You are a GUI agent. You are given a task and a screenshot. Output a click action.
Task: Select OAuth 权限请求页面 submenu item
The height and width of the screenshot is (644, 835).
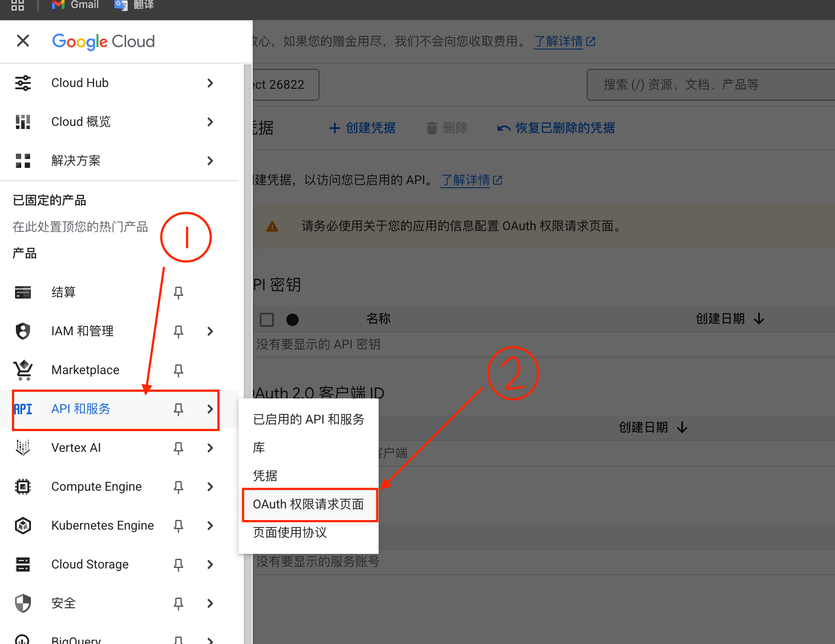coord(308,504)
